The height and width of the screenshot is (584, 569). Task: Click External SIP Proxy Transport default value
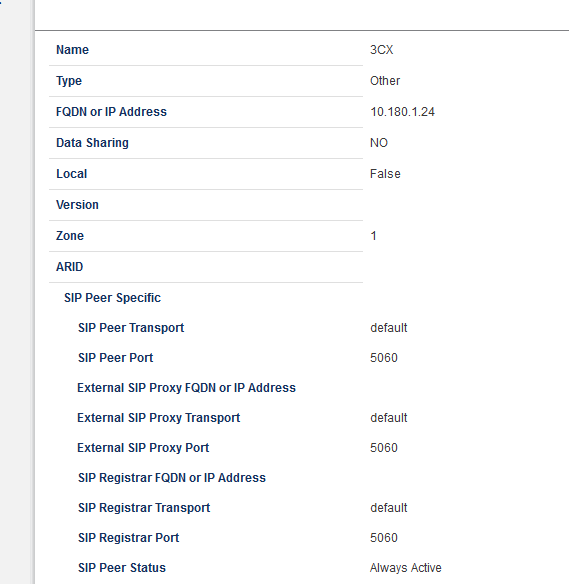point(388,418)
